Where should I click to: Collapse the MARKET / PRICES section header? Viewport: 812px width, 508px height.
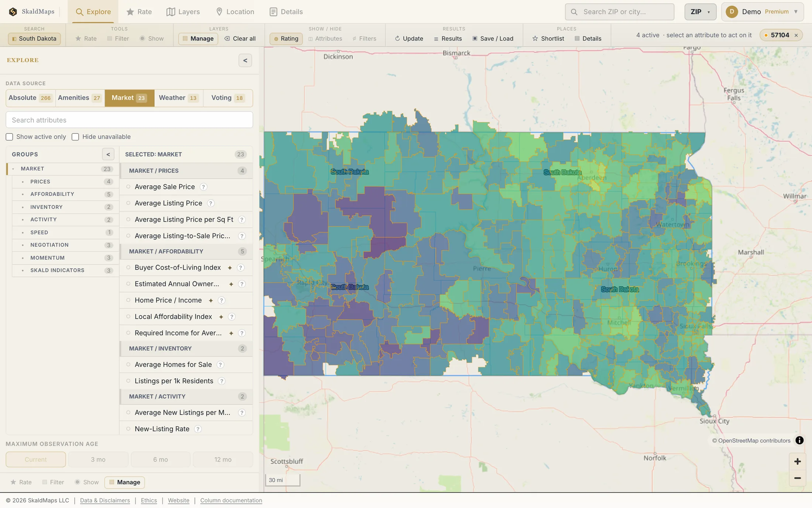tap(186, 171)
